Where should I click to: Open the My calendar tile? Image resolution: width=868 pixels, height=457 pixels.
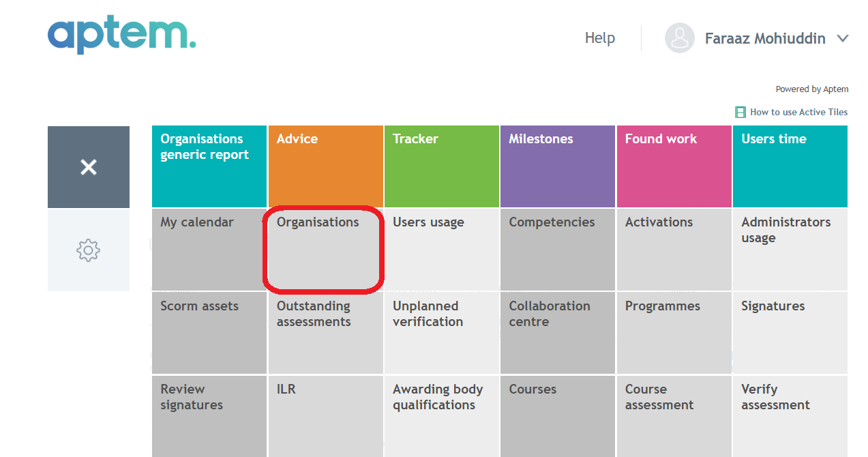pos(209,250)
